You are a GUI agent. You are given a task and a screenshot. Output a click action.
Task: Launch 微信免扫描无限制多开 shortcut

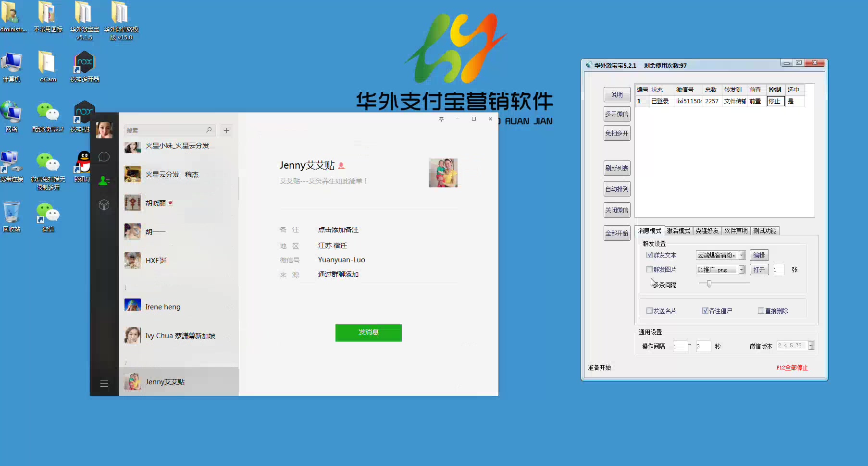click(48, 171)
